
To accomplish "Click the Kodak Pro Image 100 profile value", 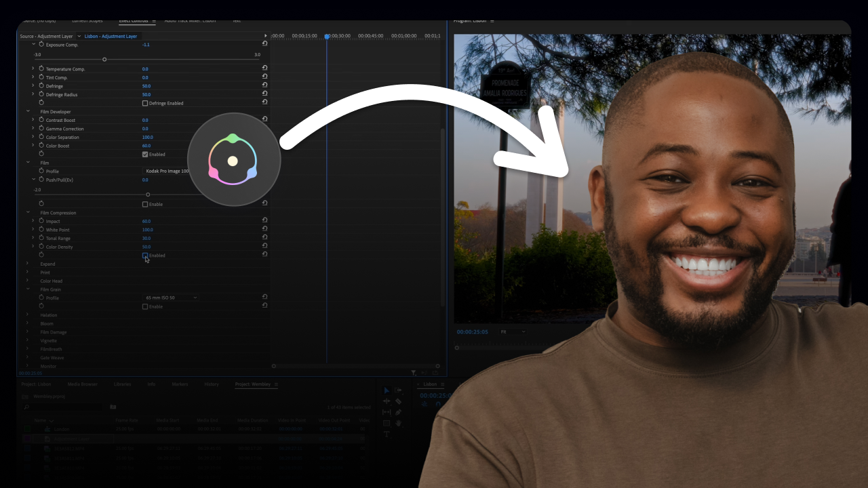I will click(x=166, y=171).
